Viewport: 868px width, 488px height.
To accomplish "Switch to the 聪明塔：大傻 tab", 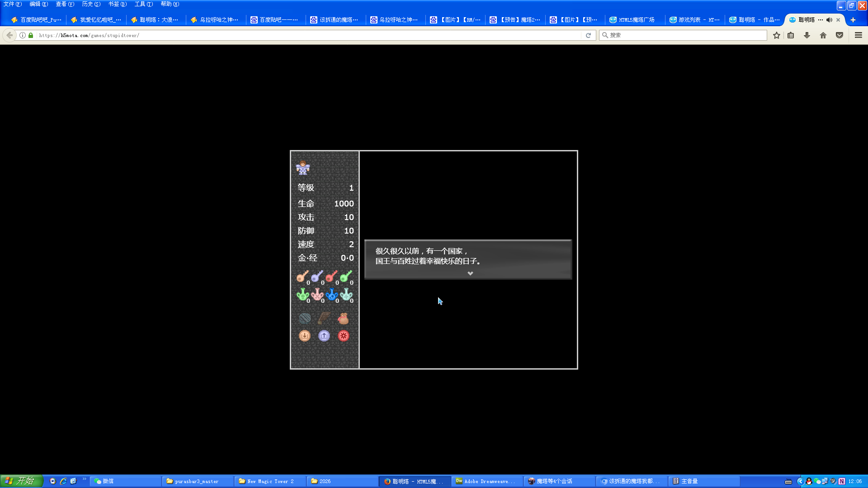I will point(156,20).
